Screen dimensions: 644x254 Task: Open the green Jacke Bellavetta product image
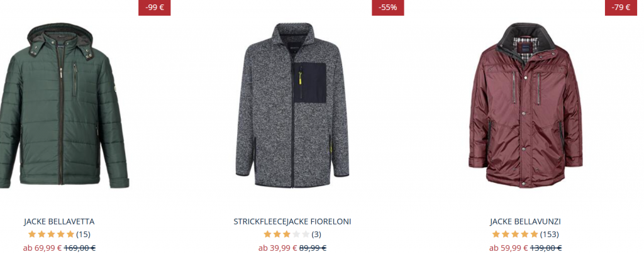(64, 106)
